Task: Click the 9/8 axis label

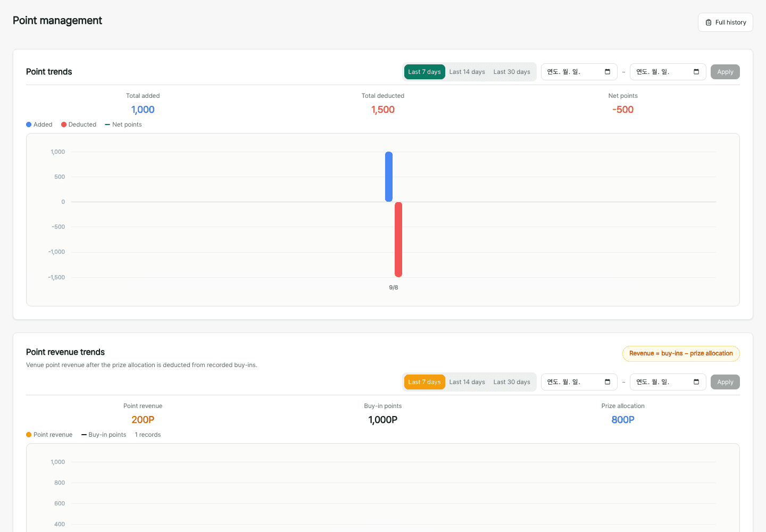Action: [394, 287]
